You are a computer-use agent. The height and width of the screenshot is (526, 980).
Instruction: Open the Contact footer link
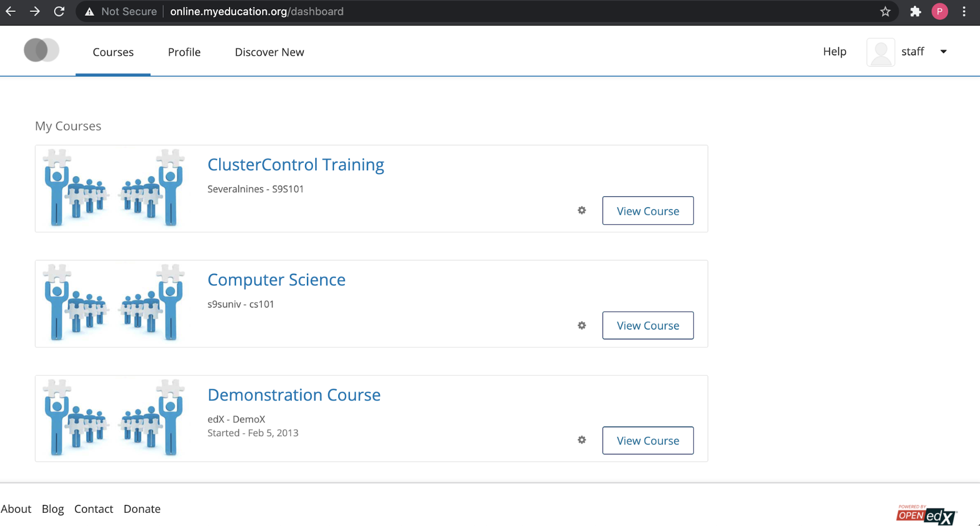(x=94, y=509)
